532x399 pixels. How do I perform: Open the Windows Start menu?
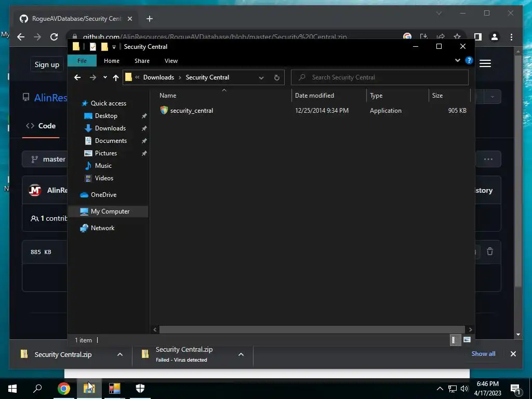click(x=12, y=388)
